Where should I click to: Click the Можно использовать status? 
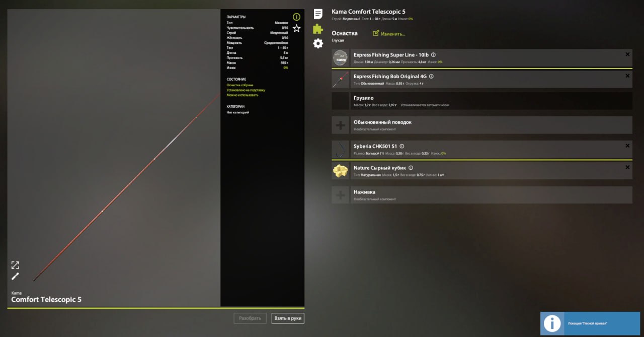pos(242,95)
